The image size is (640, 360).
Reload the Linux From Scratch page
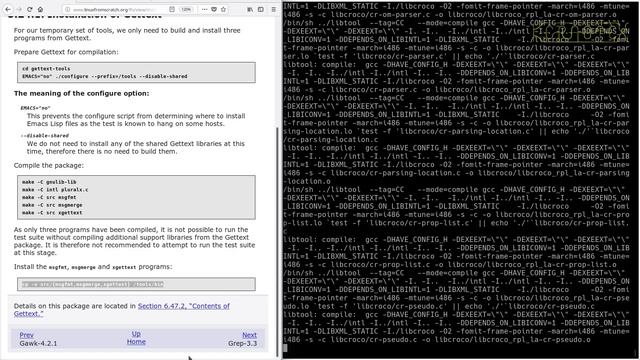30,9
